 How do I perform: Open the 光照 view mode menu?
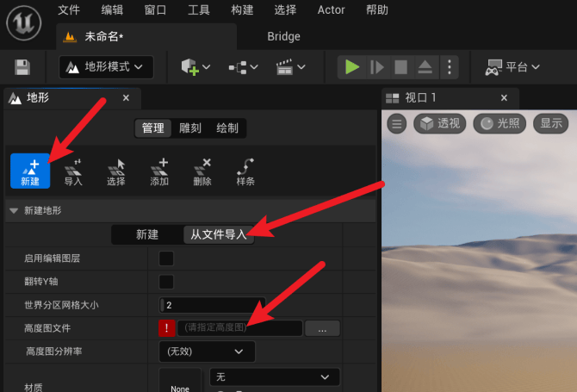pyautogui.click(x=499, y=124)
